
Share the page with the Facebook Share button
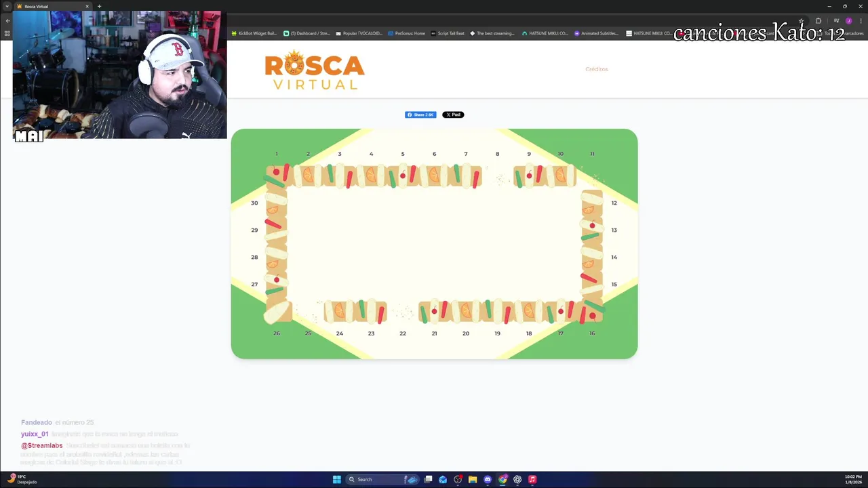[x=420, y=115]
